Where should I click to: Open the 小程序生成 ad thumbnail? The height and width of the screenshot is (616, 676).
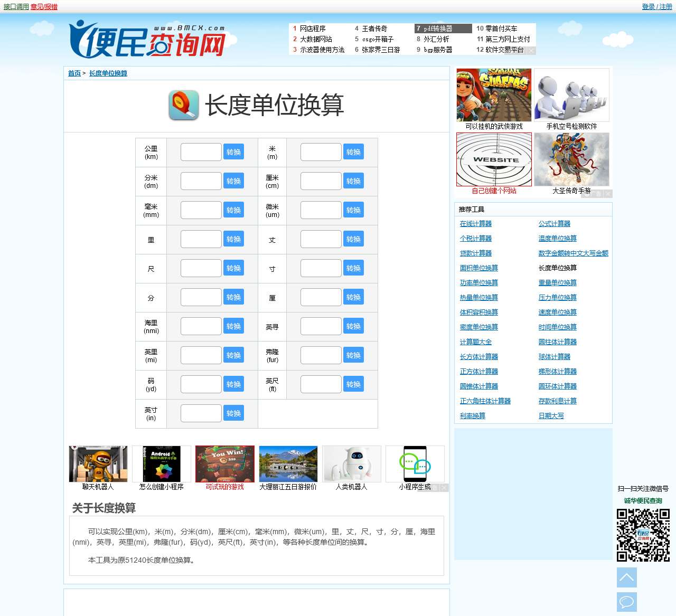(x=415, y=464)
